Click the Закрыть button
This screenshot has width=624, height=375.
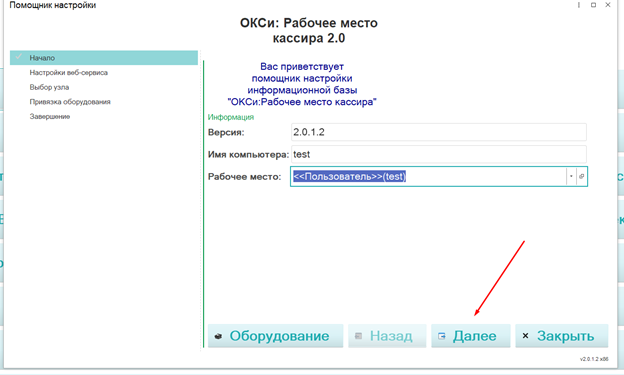(x=562, y=336)
